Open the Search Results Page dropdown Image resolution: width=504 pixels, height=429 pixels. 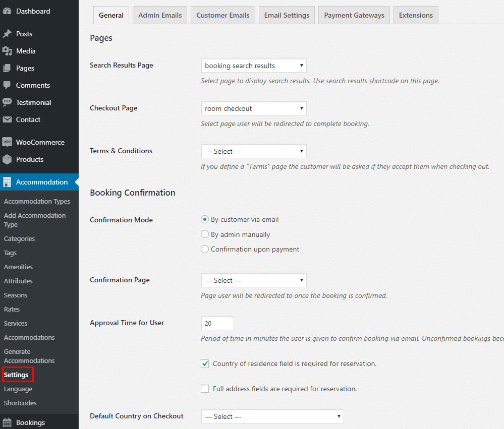253,66
